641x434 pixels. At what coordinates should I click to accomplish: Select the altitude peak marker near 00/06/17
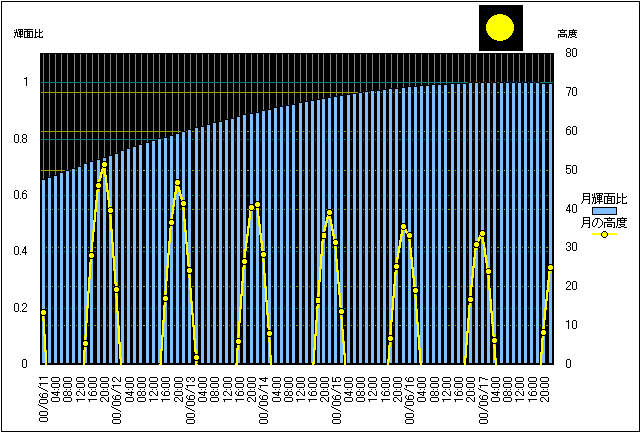pyautogui.click(x=482, y=234)
